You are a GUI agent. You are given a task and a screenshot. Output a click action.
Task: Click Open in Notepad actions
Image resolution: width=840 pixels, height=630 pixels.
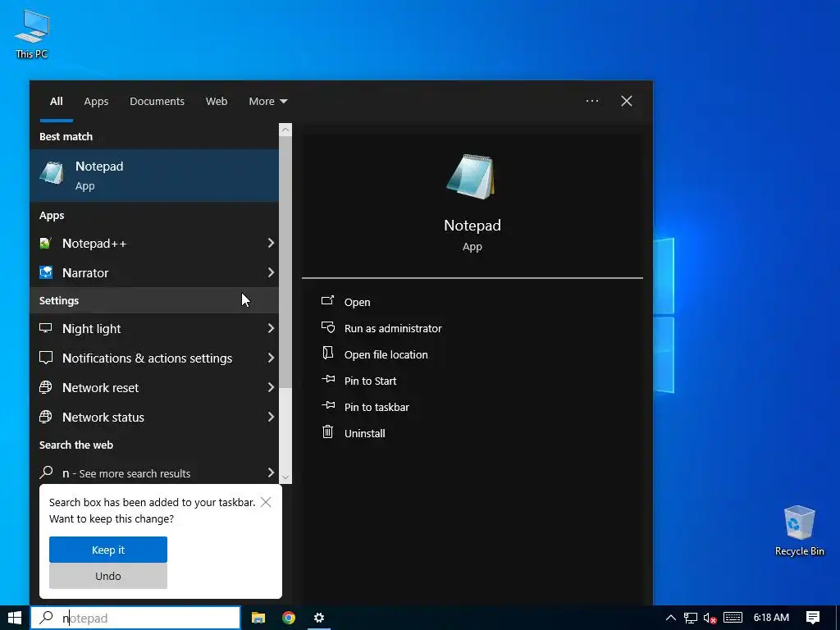358,302
